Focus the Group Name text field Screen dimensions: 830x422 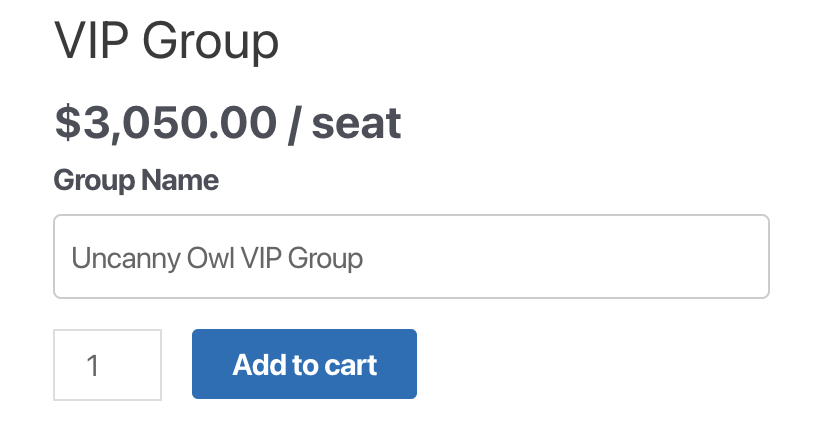point(410,257)
